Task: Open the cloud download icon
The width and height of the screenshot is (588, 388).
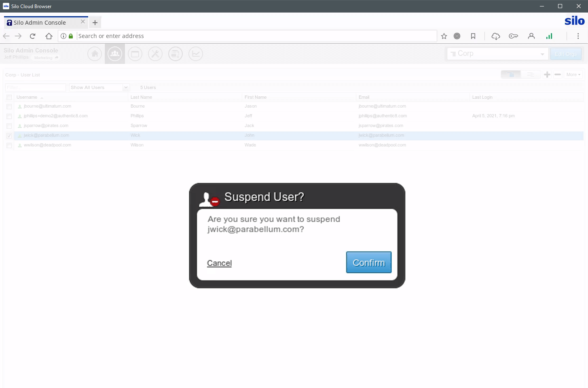Action: [x=496, y=36]
